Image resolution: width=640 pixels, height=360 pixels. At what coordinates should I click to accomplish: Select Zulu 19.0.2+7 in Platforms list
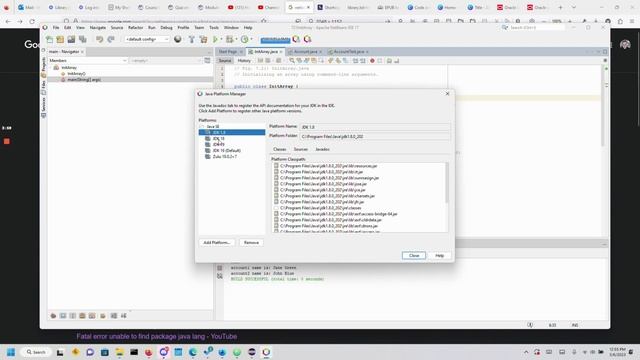(224, 156)
